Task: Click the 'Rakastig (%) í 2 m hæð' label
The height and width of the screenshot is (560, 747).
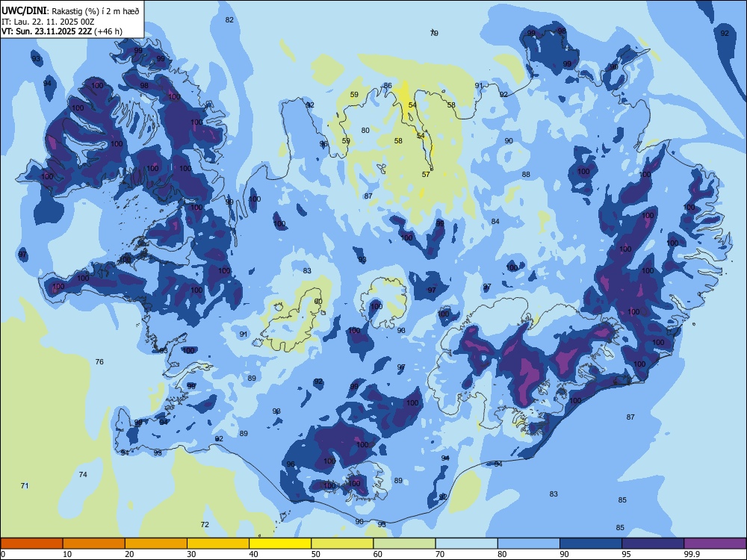Action: point(96,11)
